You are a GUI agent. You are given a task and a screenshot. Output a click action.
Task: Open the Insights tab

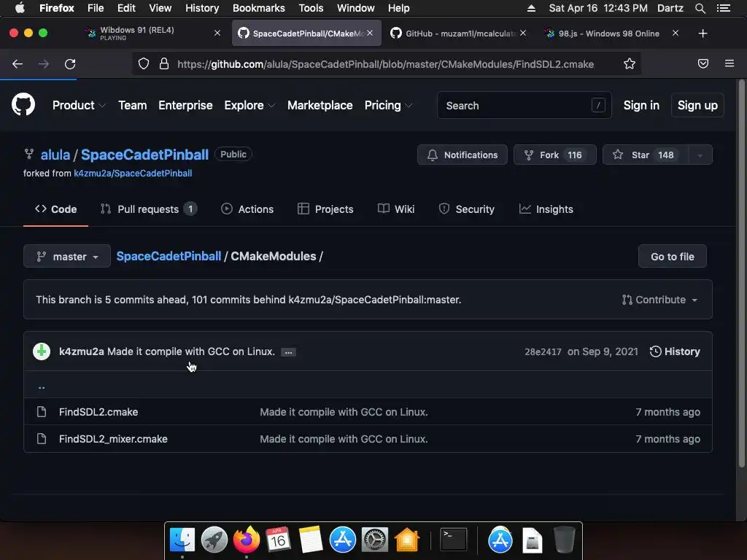[x=546, y=209]
